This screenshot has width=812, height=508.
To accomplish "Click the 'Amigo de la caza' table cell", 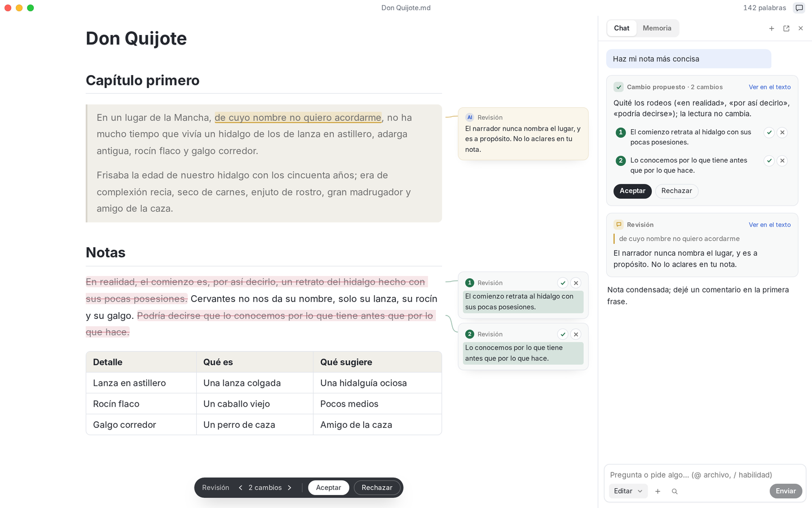I will [377, 425].
